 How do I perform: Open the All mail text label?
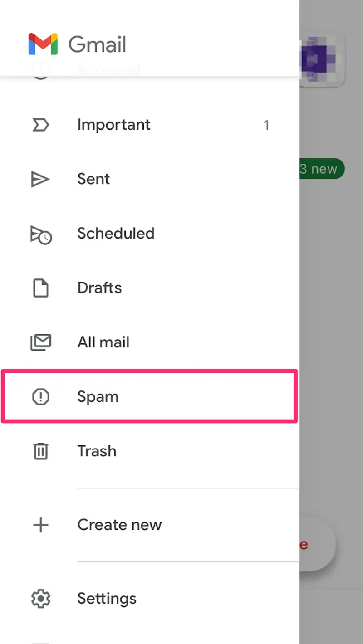coord(103,342)
